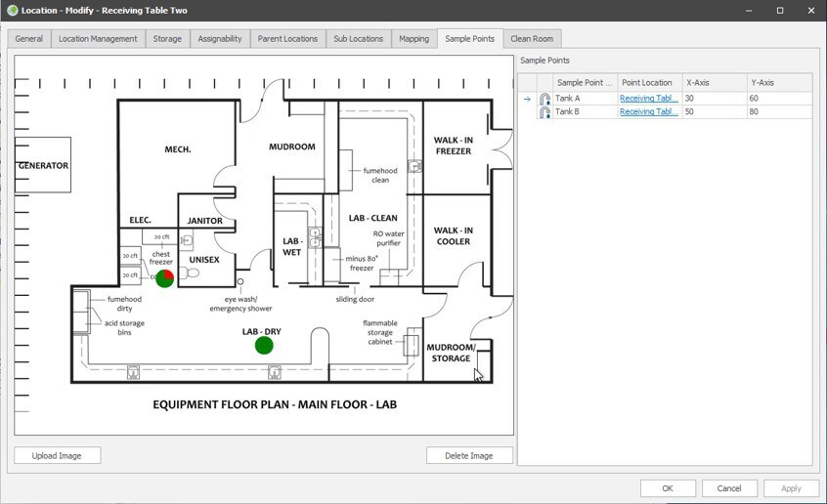Switch to the General tab
The image size is (827, 504).
28,39
